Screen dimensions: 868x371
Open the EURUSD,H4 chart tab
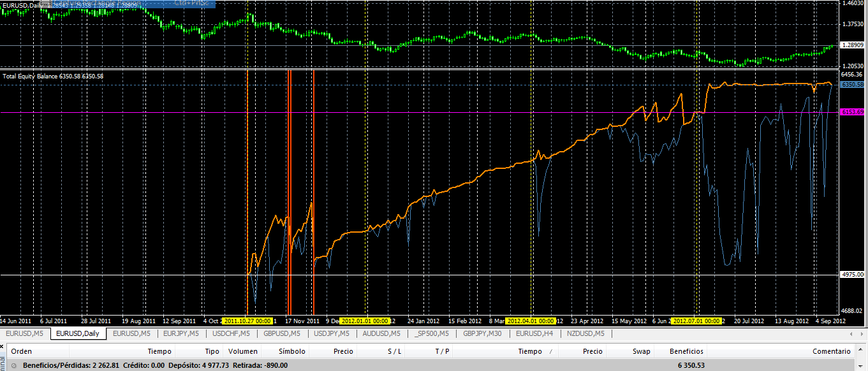534,333
